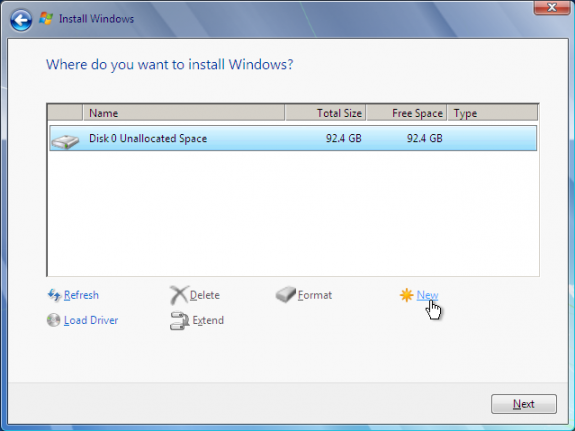Sort by the Type column header
575x431 pixels.
[x=492, y=113]
